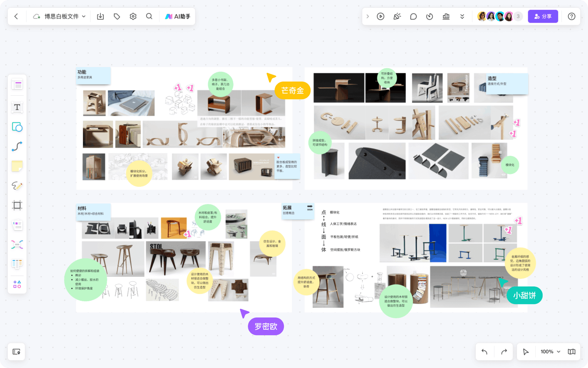
Task: Select the blue 造型 sticky note
Action: [507, 84]
